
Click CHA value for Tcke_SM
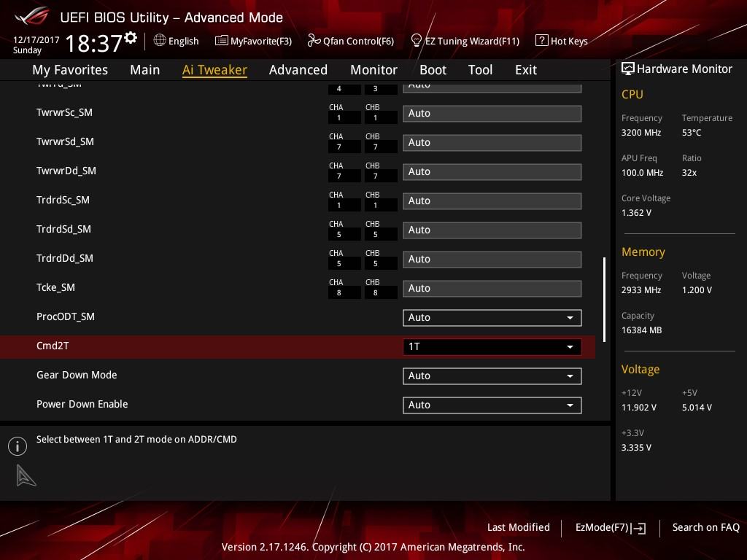pos(344,293)
